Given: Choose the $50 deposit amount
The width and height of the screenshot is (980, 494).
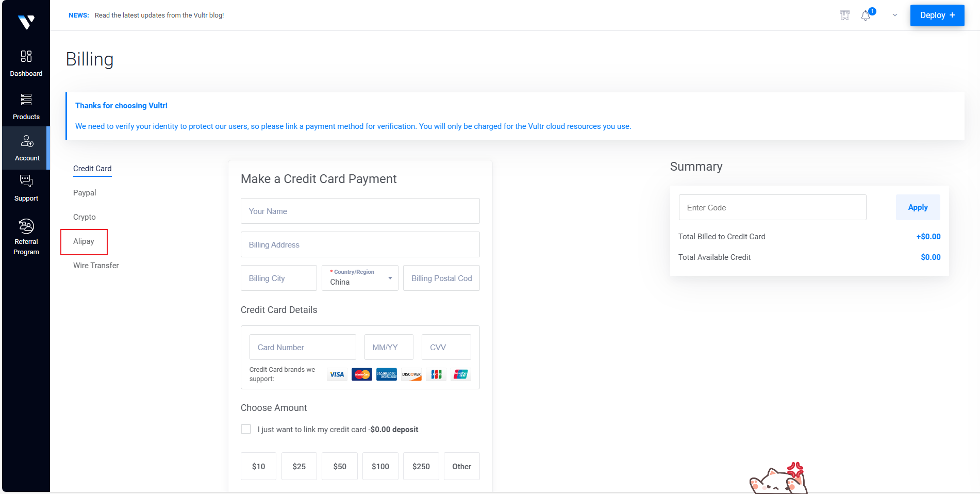Looking at the screenshot, I should click(x=340, y=466).
